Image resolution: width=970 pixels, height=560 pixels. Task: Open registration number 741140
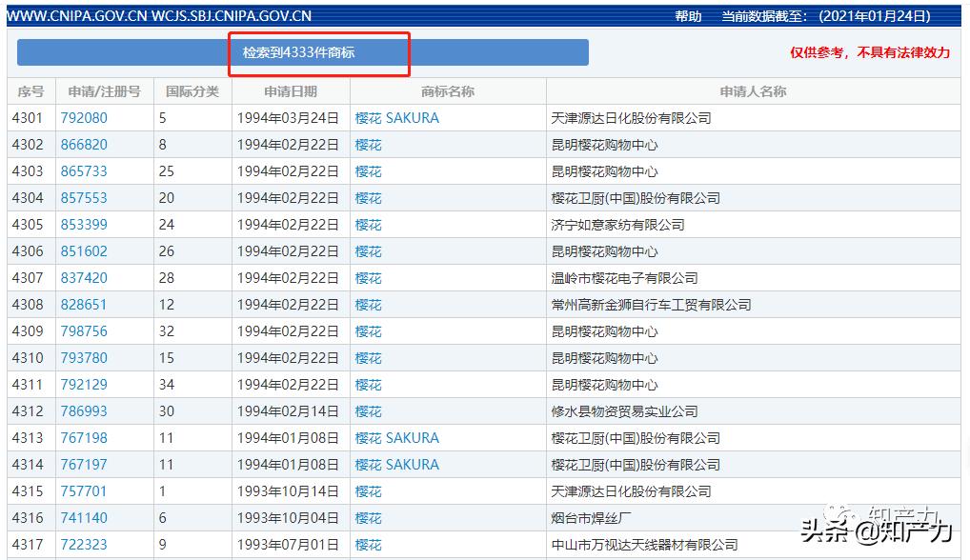(84, 518)
